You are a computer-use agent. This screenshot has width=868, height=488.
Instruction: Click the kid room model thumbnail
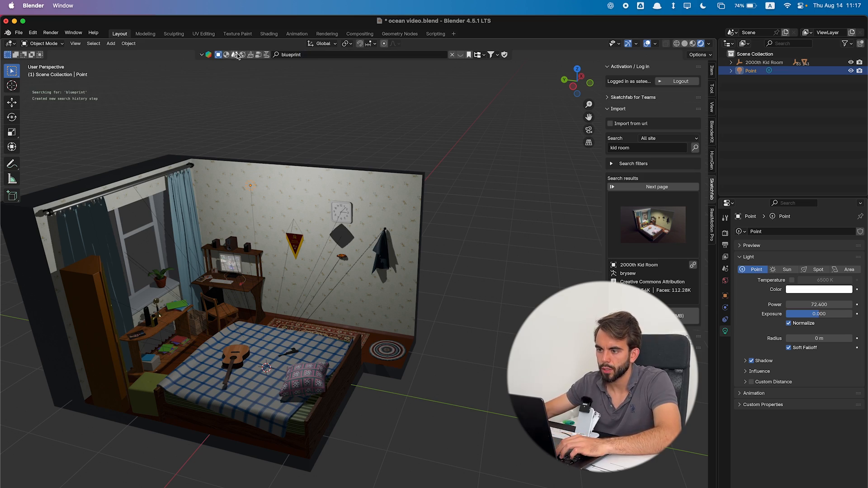pyautogui.click(x=653, y=225)
